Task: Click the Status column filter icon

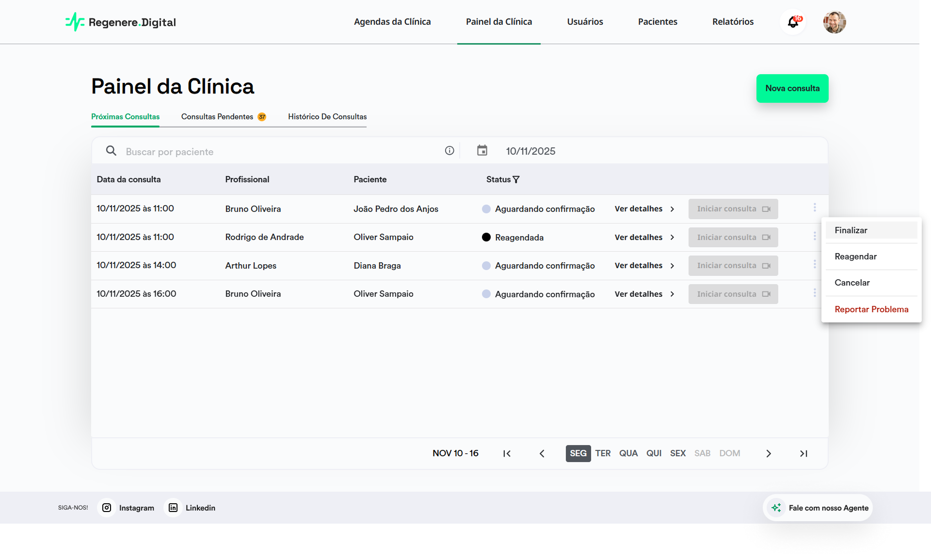Action: click(x=516, y=179)
